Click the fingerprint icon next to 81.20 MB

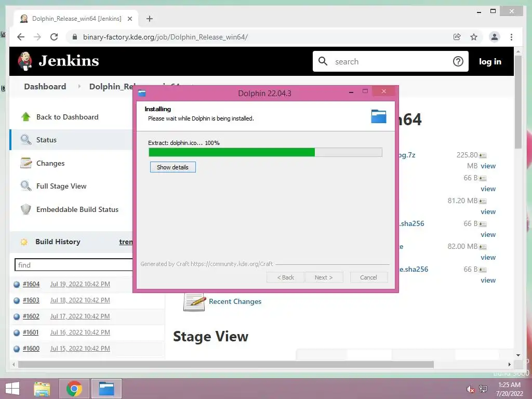coord(483,201)
